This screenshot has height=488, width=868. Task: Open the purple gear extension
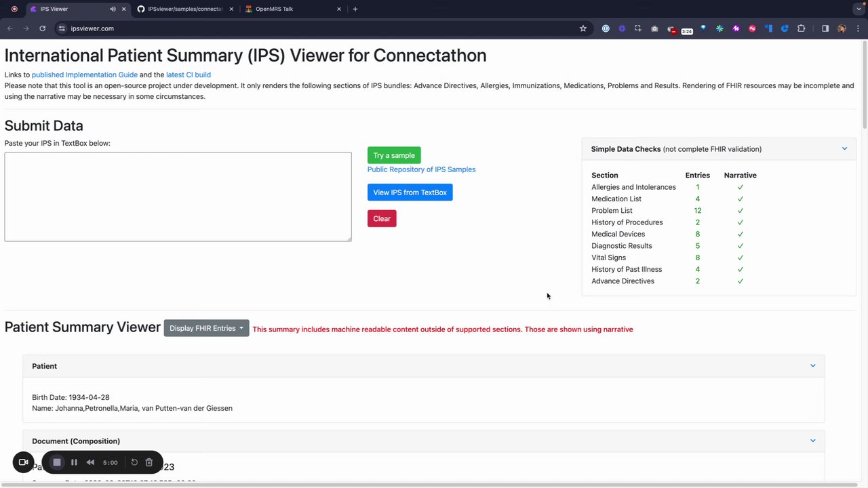(x=622, y=28)
